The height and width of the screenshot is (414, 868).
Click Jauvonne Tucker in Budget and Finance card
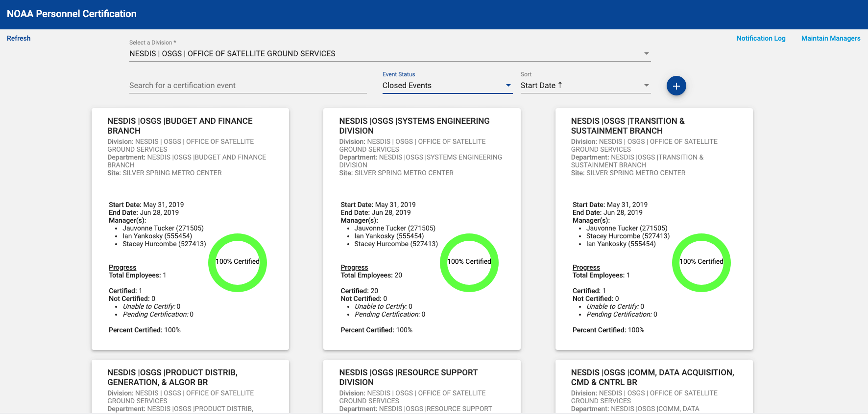click(163, 228)
